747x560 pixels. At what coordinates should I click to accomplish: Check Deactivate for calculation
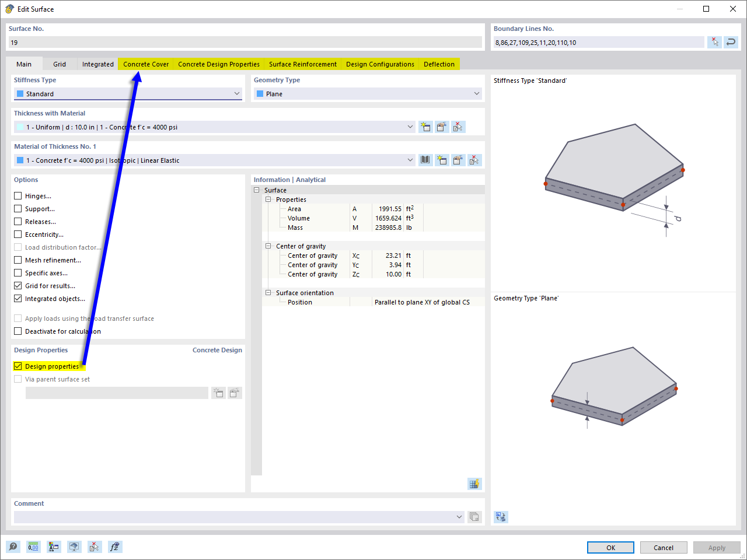[x=17, y=331]
